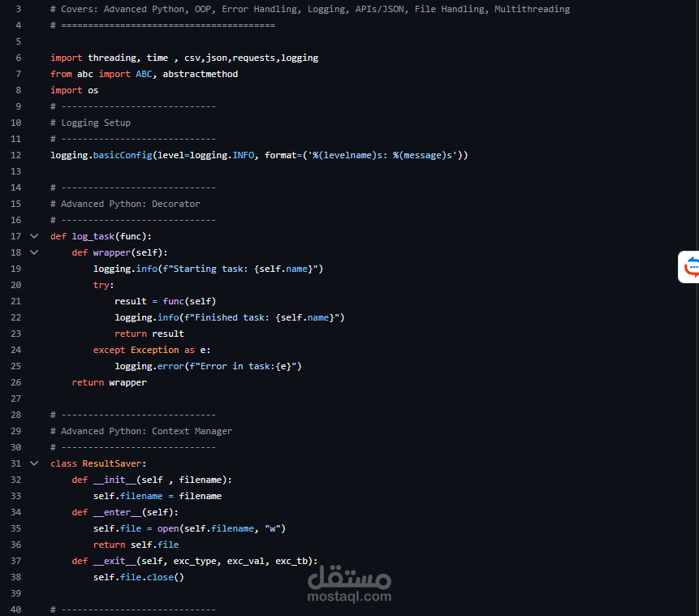The image size is (699, 616).
Task: Collapse the wrapper function fold chevron
Action: click(34, 252)
